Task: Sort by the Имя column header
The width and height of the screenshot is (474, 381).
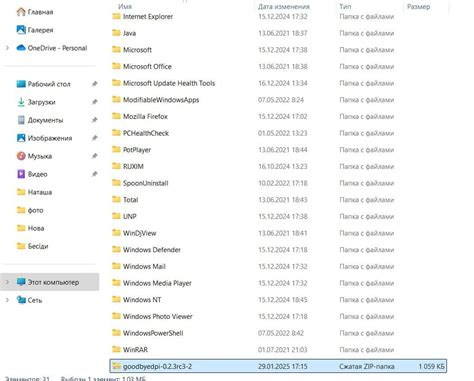Action: 125,6
